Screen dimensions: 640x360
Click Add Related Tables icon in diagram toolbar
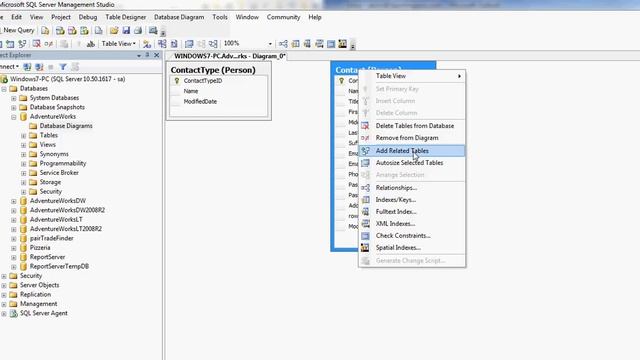pyautogui.click(x=22, y=44)
